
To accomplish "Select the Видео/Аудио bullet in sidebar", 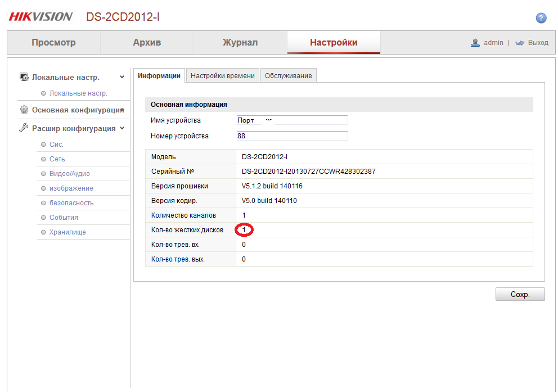I will (x=43, y=174).
